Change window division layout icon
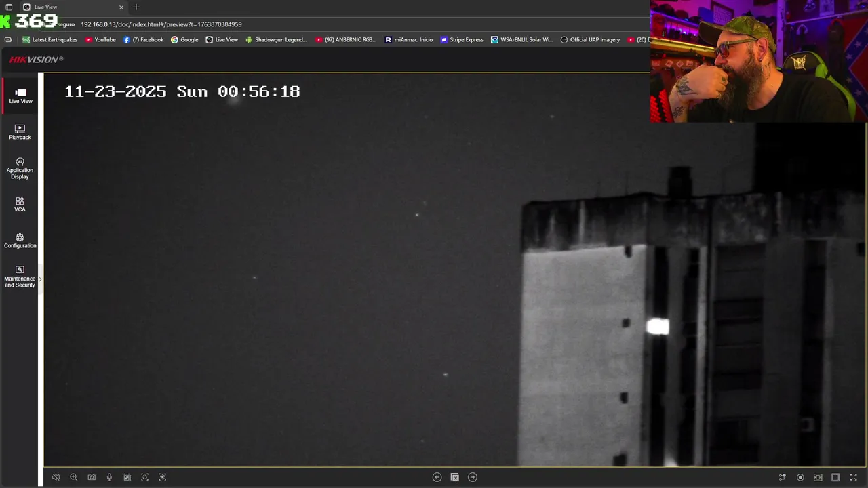This screenshot has width=868, height=488. [835, 477]
